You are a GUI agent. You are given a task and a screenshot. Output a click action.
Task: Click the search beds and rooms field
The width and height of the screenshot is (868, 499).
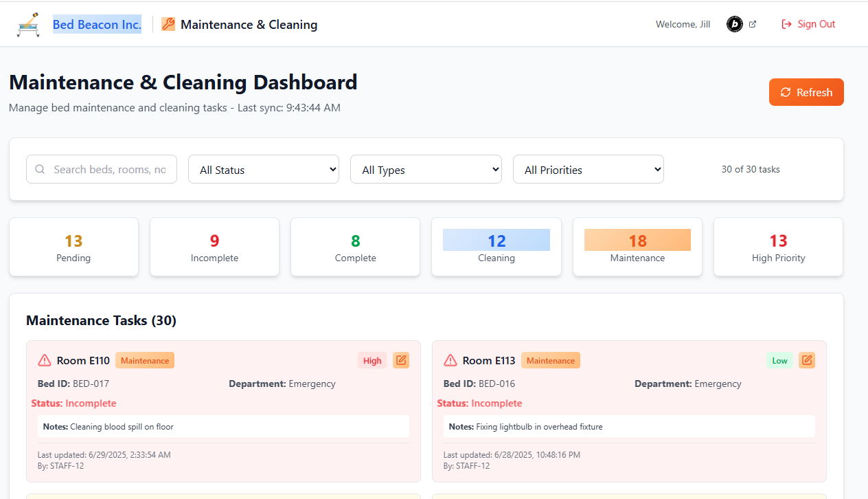point(102,169)
